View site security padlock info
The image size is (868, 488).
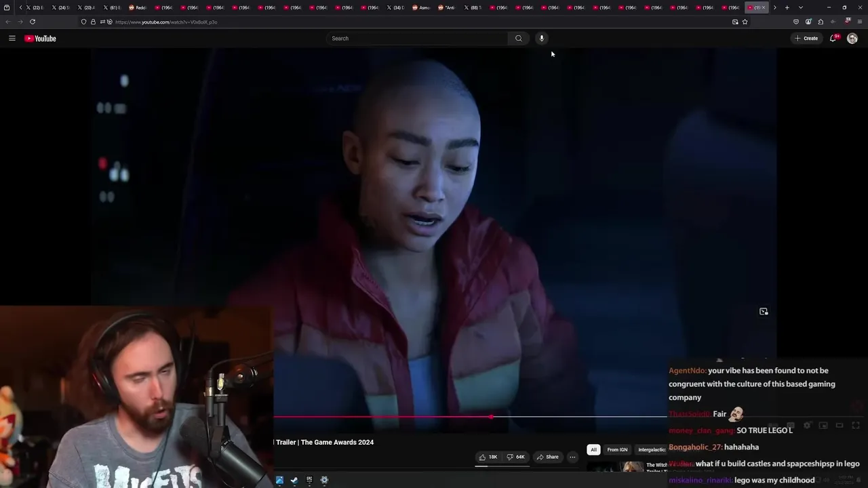click(93, 22)
